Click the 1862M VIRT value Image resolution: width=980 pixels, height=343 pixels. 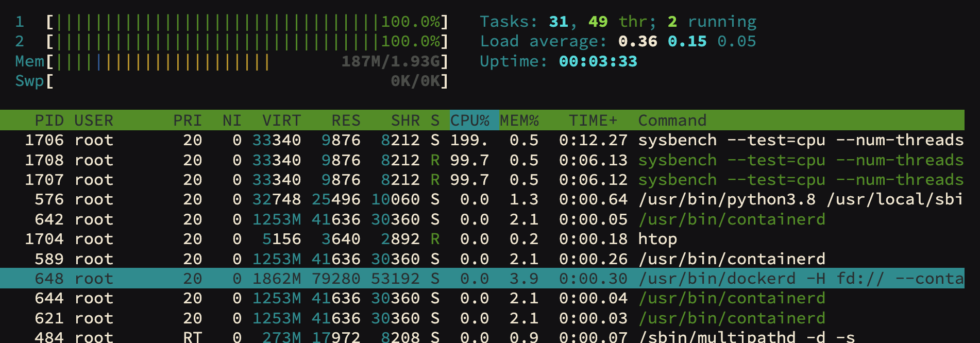277,279
